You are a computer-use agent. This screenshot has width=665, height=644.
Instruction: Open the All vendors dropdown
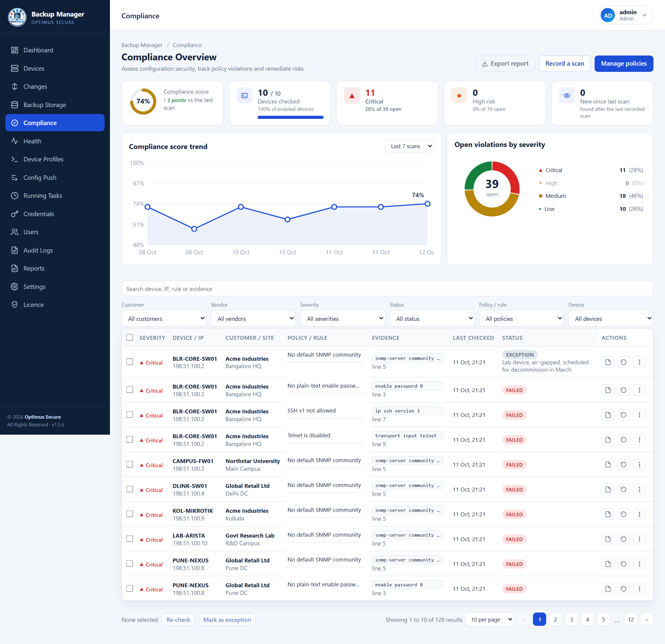pyautogui.click(x=254, y=318)
